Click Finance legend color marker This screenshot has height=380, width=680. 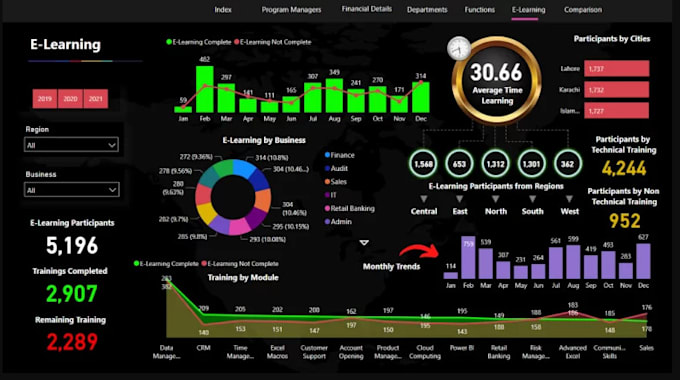pyautogui.click(x=327, y=155)
